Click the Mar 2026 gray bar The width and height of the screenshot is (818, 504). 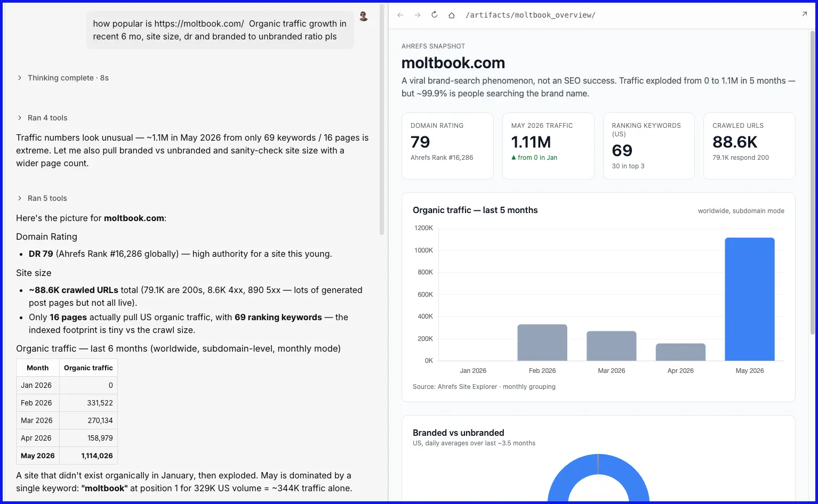(x=612, y=346)
